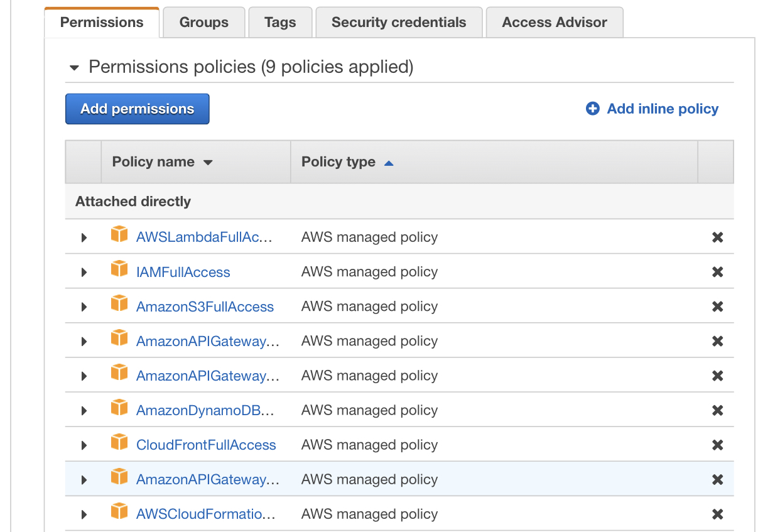Open the IAMFullAccess policy link

tap(183, 272)
